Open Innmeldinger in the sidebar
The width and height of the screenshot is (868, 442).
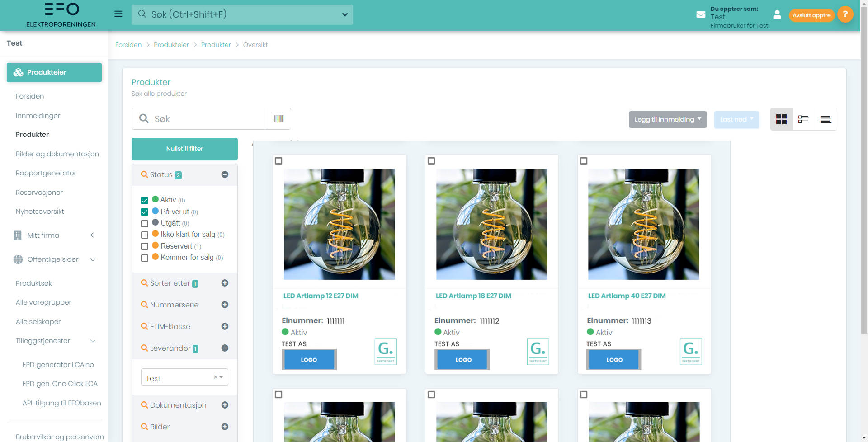[x=38, y=116]
